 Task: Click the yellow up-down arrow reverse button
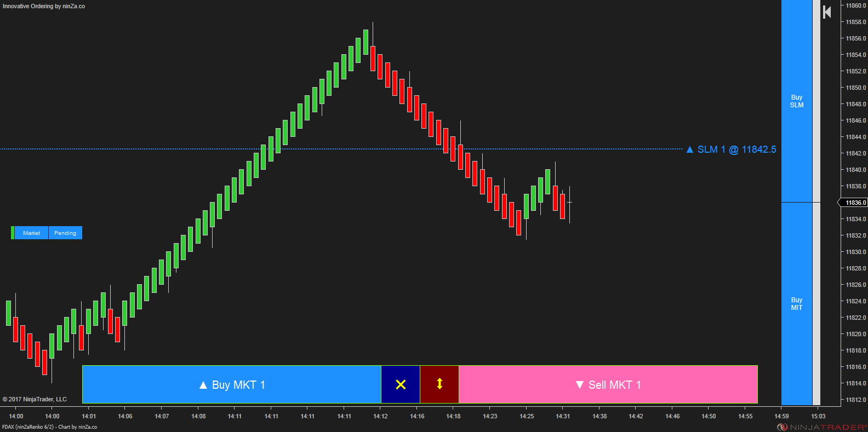[439, 384]
